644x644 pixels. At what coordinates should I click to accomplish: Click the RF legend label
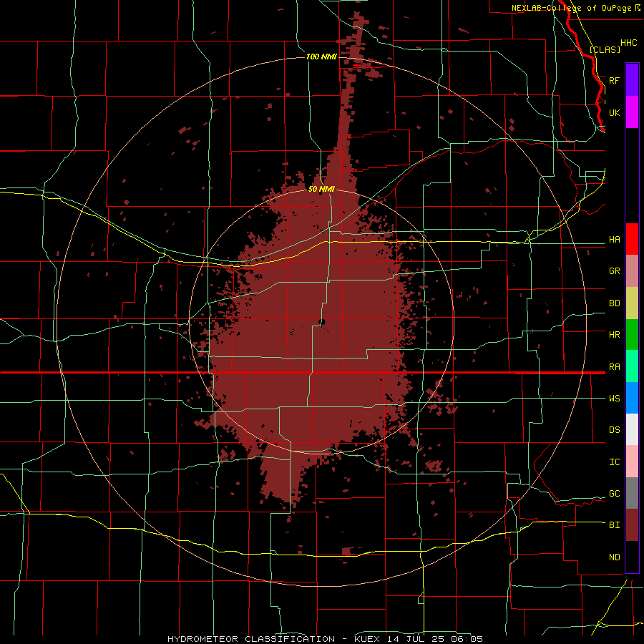coord(615,80)
